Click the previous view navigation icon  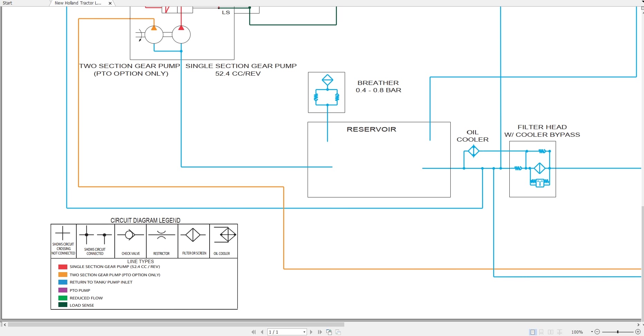click(329, 332)
